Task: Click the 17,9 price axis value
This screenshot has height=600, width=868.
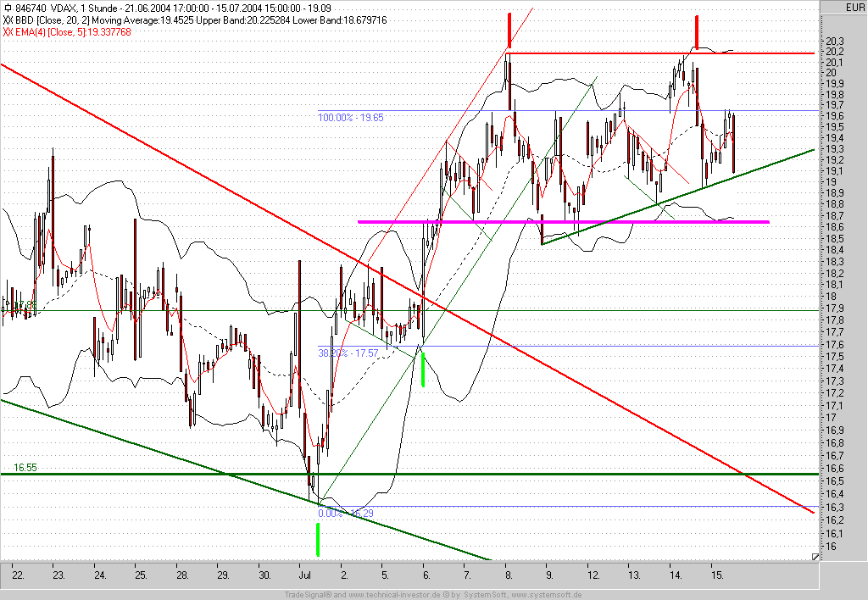Action: click(835, 308)
